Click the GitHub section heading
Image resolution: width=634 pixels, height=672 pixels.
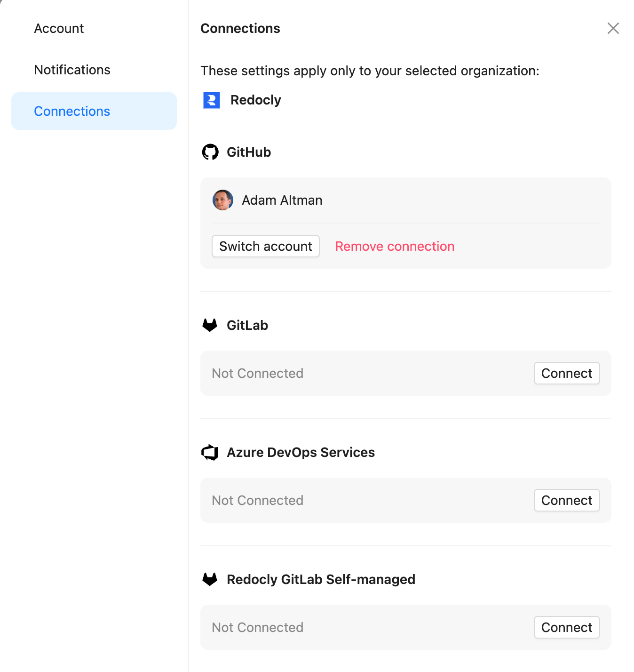(249, 152)
